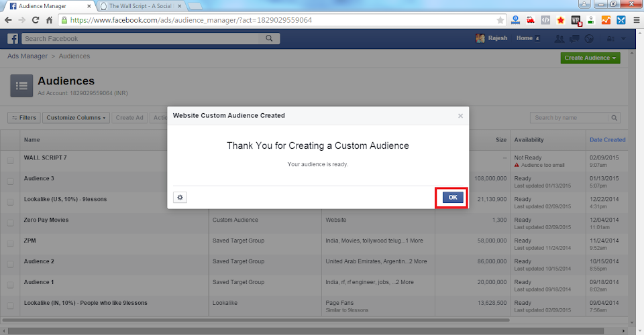Open the Chrome menu hamburger icon

[636, 20]
